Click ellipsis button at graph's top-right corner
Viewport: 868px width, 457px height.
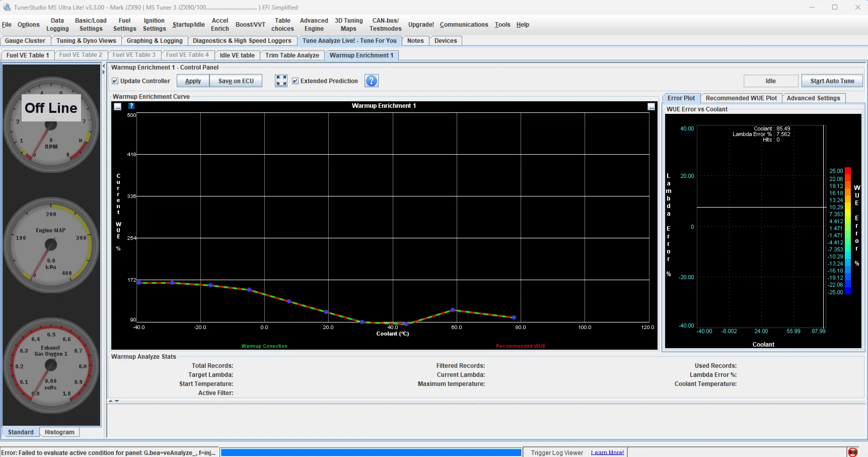tap(651, 107)
